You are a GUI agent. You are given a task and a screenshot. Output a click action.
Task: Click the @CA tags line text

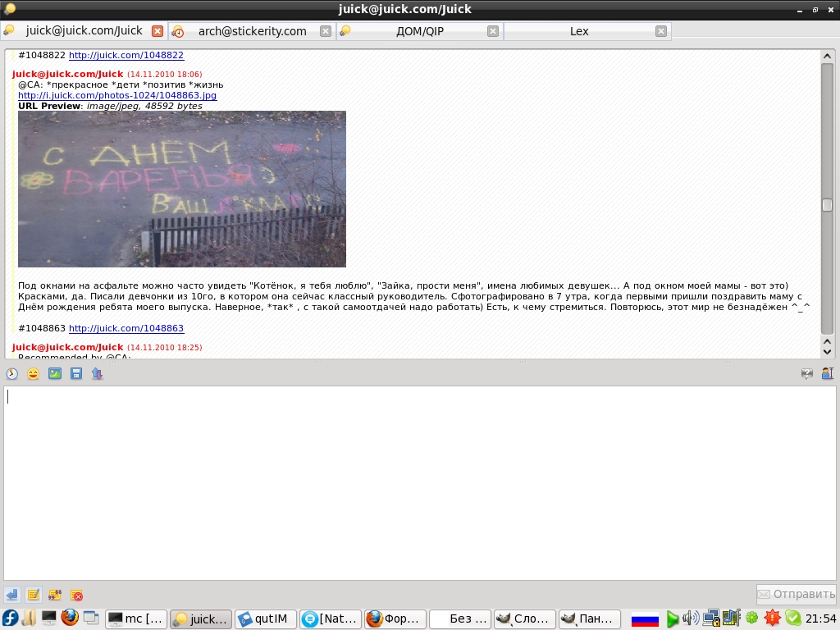121,84
